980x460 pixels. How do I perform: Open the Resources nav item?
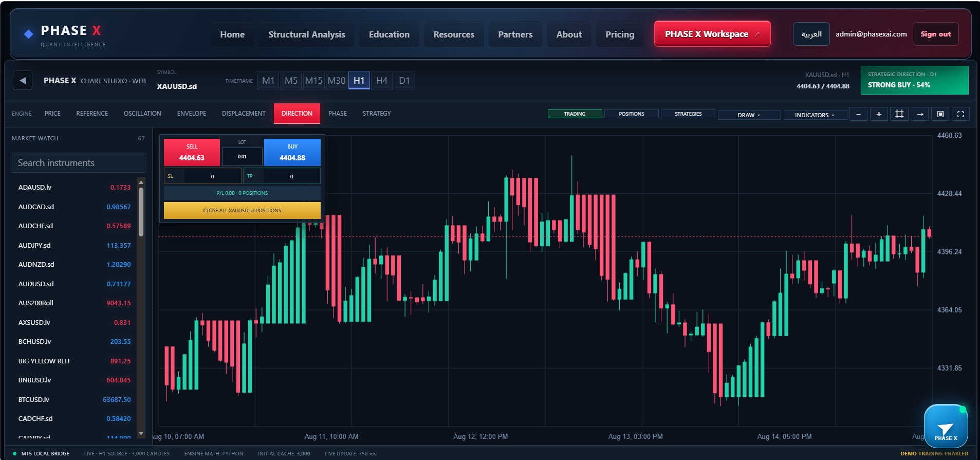click(454, 34)
